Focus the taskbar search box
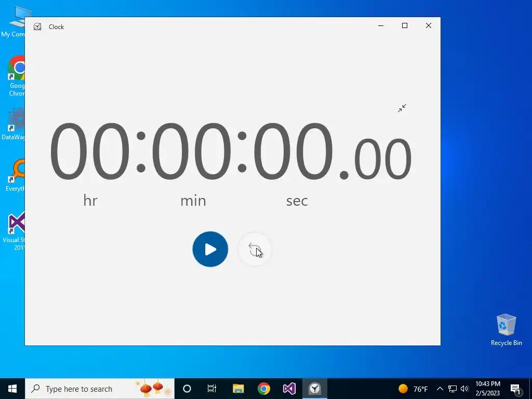This screenshot has width=532, height=399. (x=100, y=389)
